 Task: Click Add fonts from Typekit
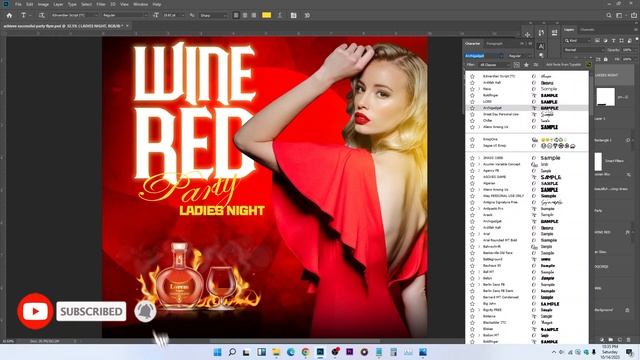(x=563, y=65)
